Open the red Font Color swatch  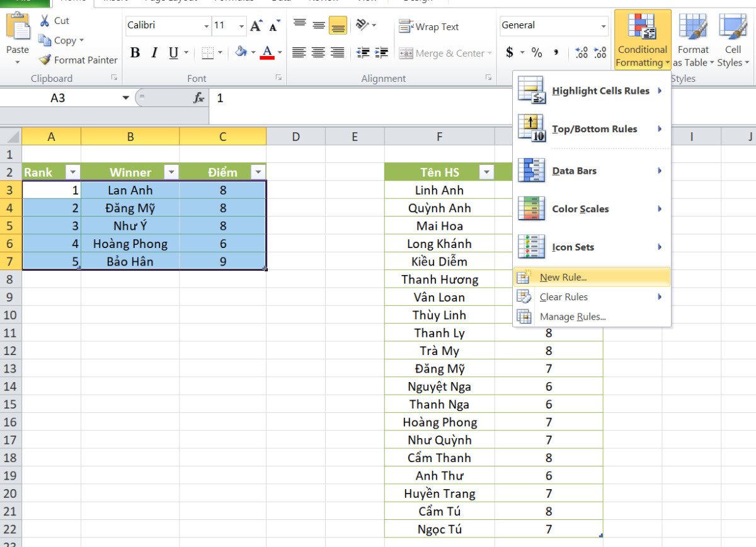tap(267, 53)
